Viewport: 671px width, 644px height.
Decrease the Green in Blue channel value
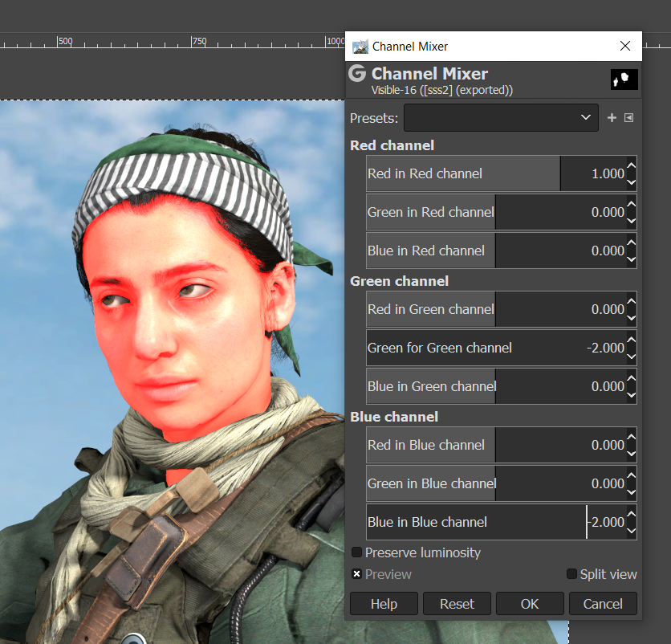(632, 492)
